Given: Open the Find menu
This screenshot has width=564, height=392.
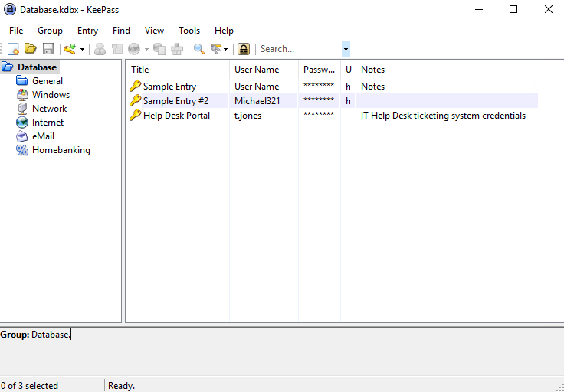Looking at the screenshot, I should point(121,31).
